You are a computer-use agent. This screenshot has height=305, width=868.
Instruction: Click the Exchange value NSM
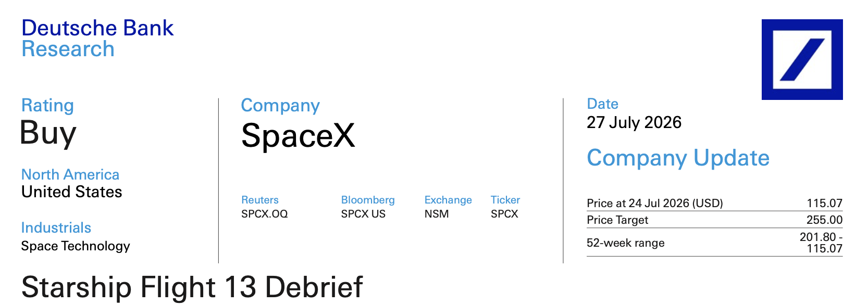click(437, 214)
